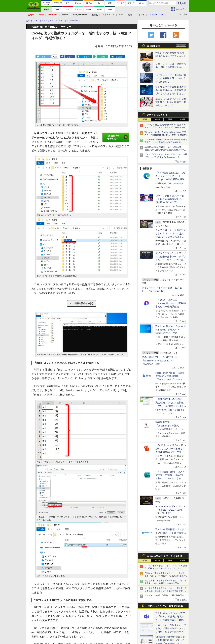The height and width of the screenshot is (644, 215).
Task: Open the orange RSS feed icon
Action: (x=175, y=35)
